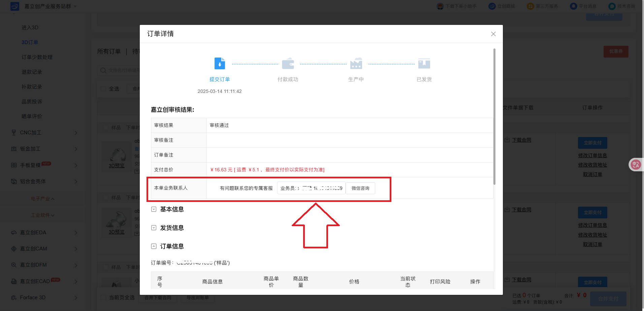Click first order's 修改收货地址 link

click(x=592, y=165)
